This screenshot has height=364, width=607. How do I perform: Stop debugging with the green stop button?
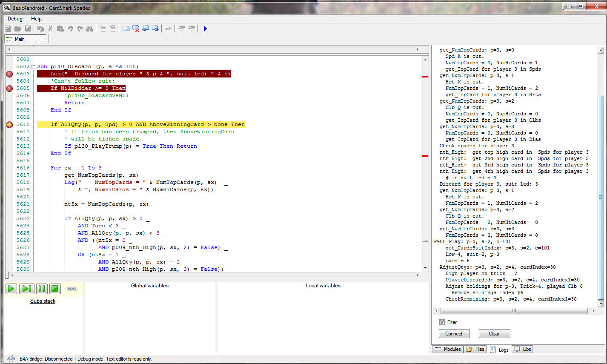pos(55,289)
